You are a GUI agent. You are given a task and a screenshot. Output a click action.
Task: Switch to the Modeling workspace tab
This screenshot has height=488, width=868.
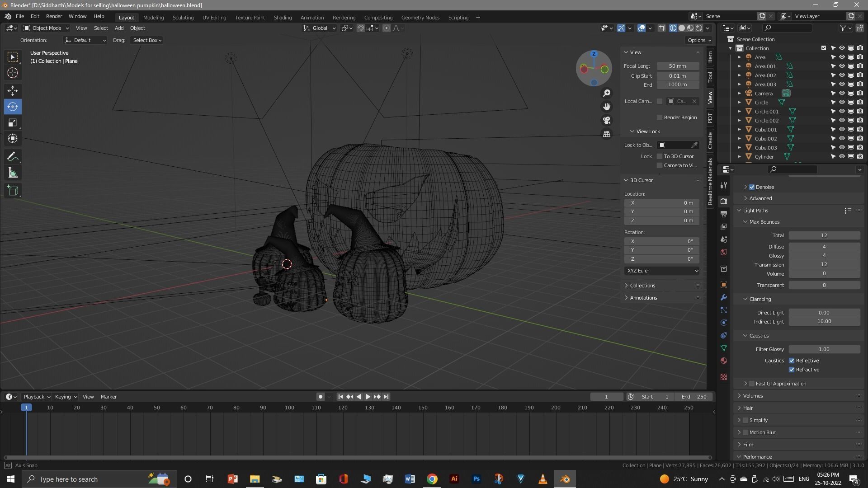153,18
